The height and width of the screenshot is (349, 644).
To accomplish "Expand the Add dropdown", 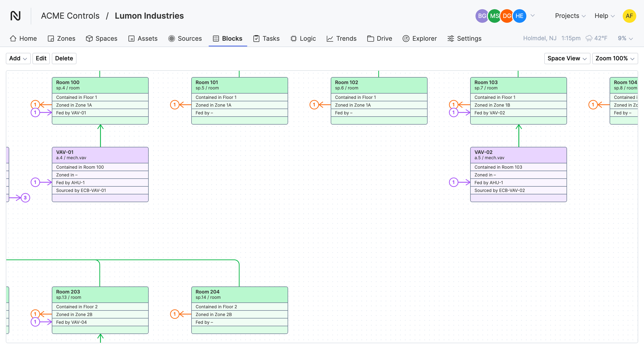I will click(x=18, y=58).
